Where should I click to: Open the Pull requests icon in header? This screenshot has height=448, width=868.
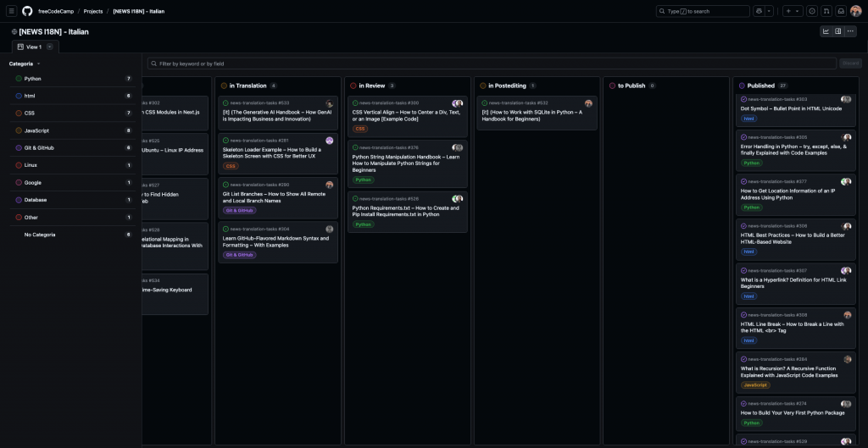[x=826, y=11]
